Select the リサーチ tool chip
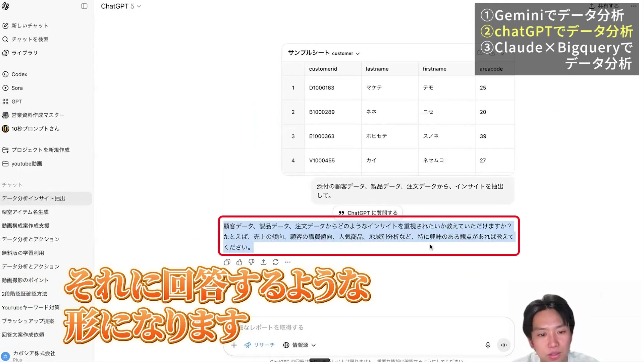 260,345
